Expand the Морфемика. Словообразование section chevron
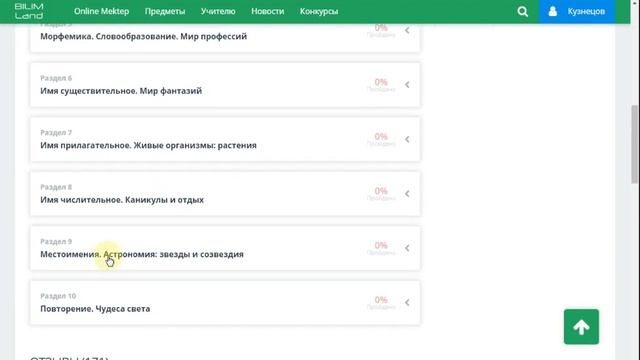The height and width of the screenshot is (360, 640). pos(407,30)
